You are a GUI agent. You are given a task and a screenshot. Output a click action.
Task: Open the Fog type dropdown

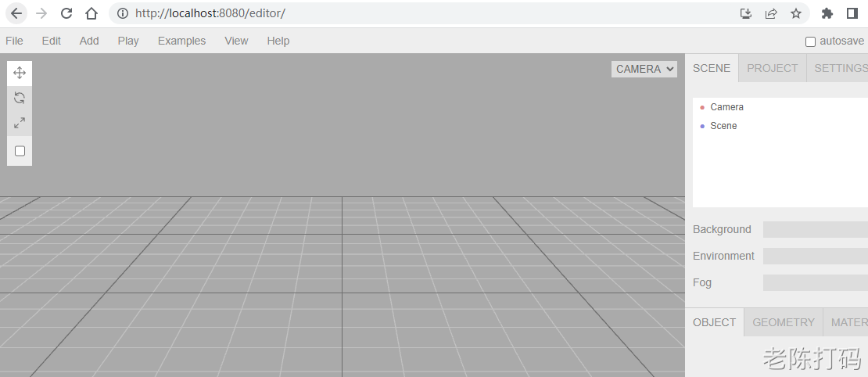coord(815,282)
